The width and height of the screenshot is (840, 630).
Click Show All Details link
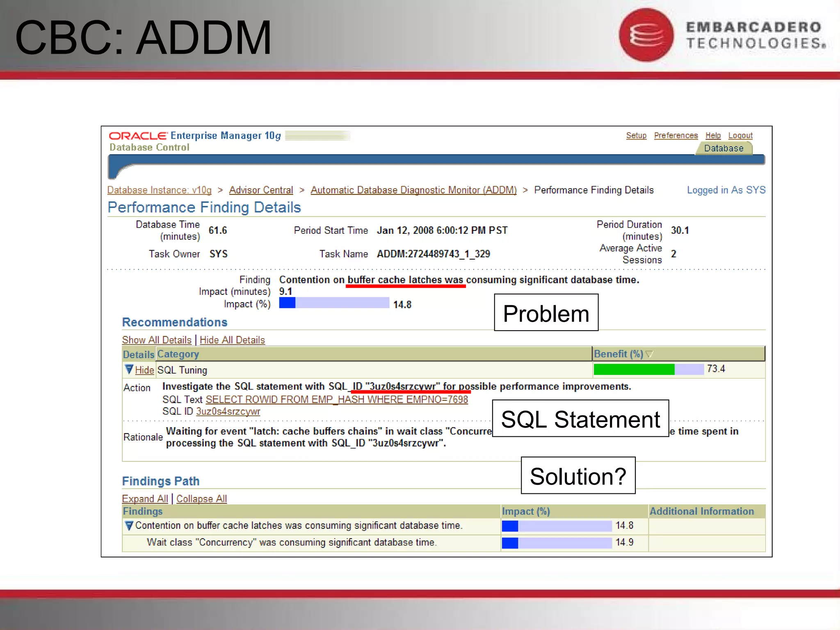157,340
